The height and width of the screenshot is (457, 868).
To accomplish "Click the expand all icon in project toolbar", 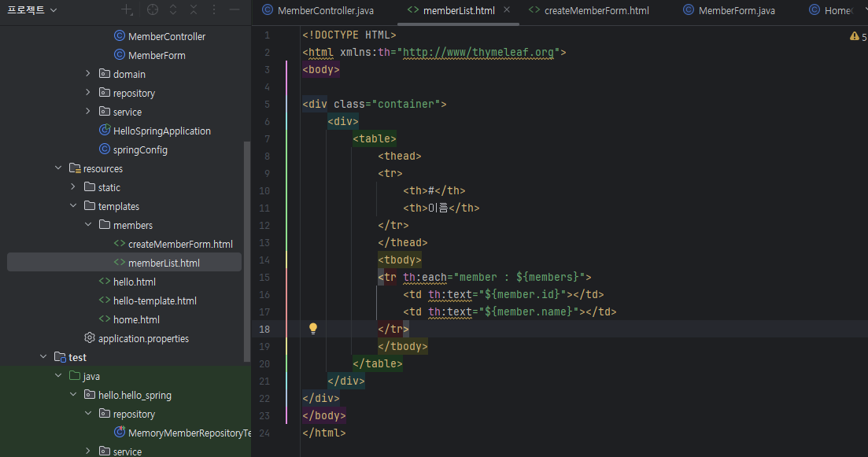I will tap(173, 10).
